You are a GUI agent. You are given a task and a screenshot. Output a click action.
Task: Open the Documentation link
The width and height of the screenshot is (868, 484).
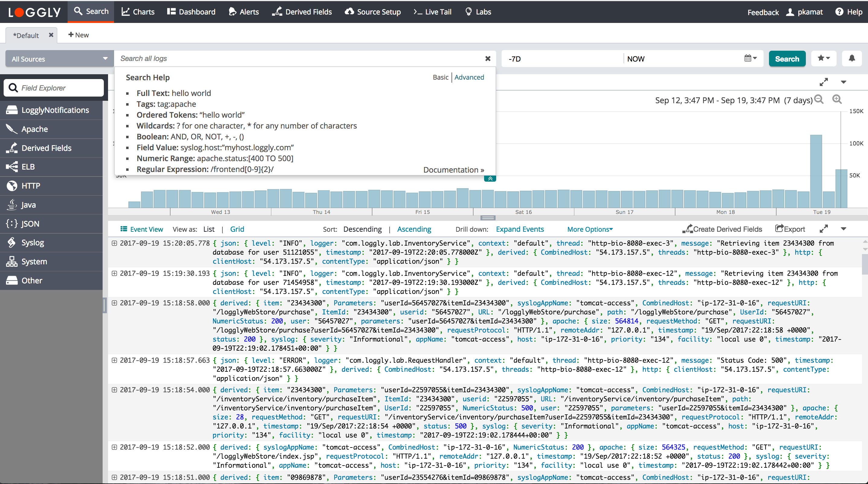(x=453, y=169)
